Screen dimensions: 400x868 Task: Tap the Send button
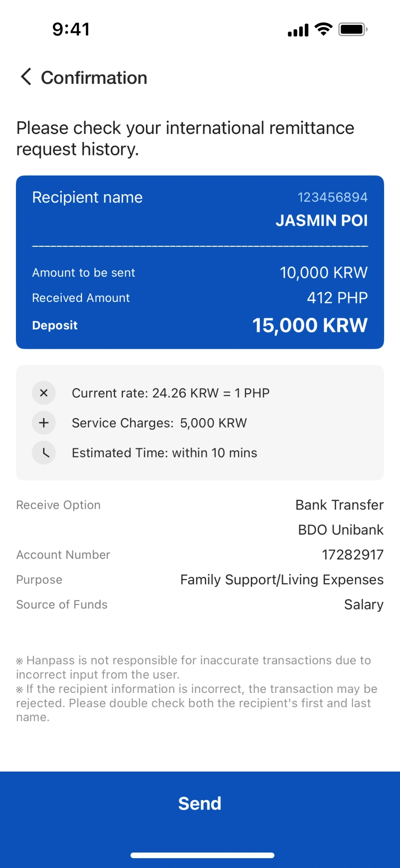click(200, 803)
